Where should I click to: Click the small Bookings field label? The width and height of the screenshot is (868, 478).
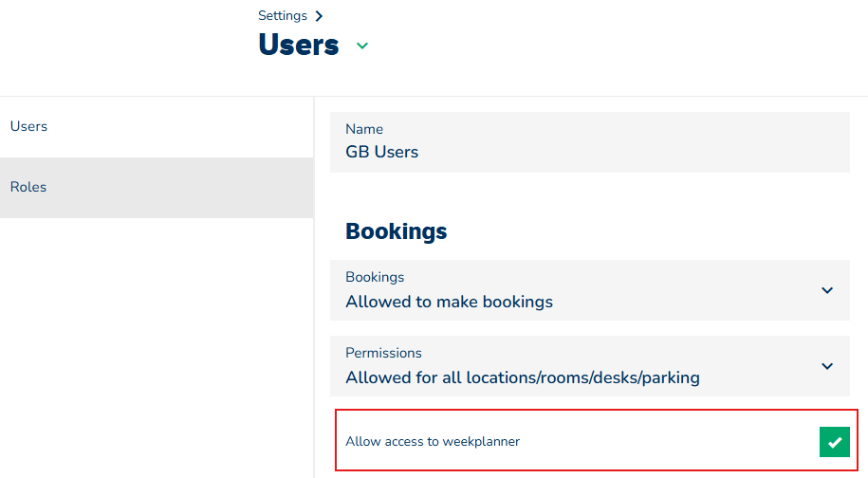375,277
